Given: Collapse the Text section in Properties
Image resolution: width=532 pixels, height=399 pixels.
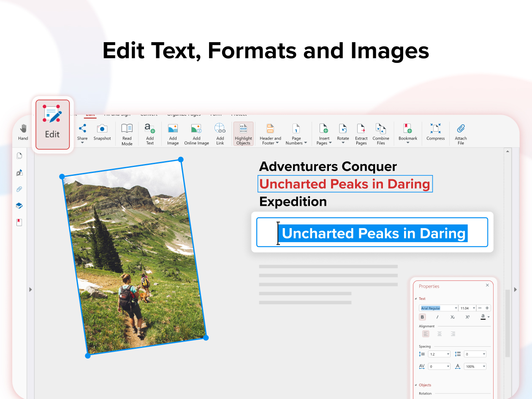Looking at the screenshot, I should point(416,299).
